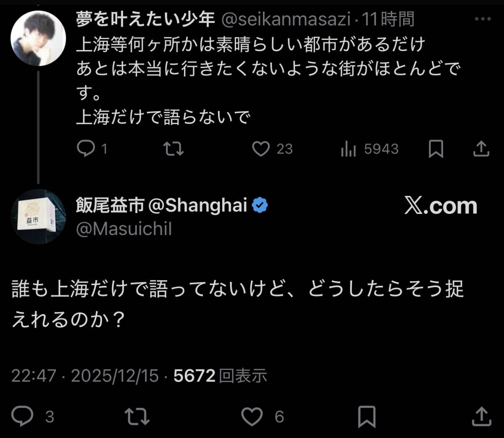
Task: Retweet the 飯尾益市 main tweet
Action: 137,416
